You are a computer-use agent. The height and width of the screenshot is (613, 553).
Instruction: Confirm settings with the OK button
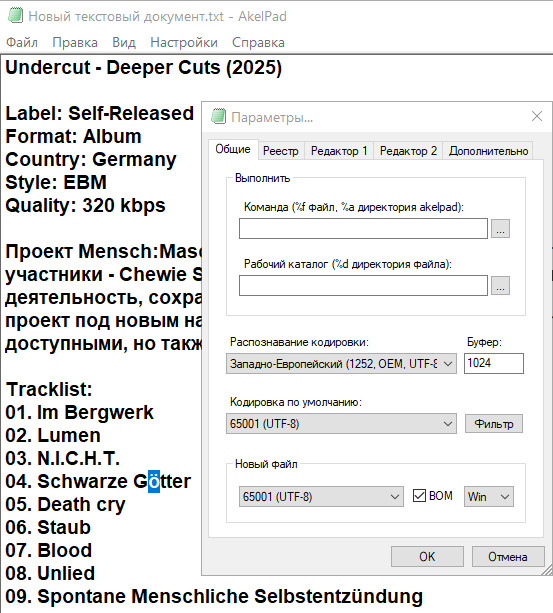(x=427, y=556)
